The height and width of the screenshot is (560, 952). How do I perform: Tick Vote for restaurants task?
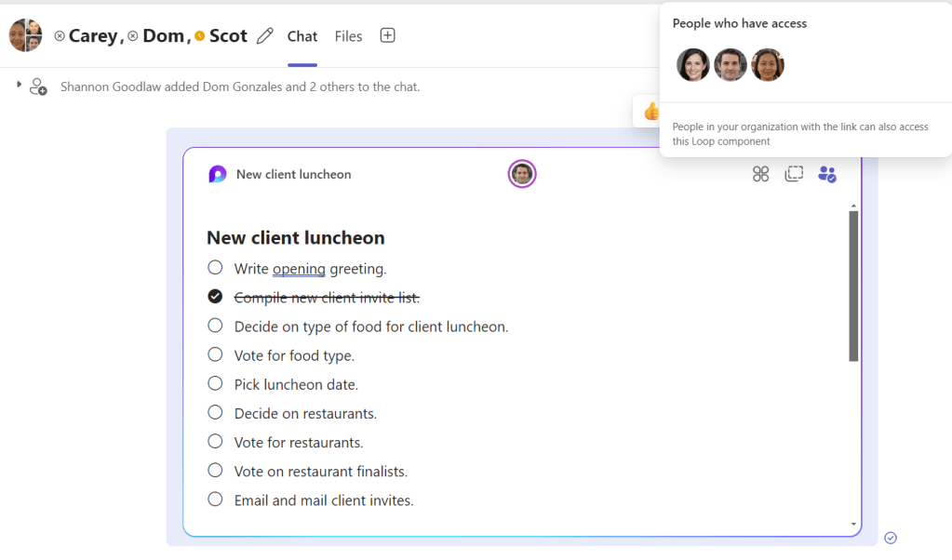(x=215, y=441)
